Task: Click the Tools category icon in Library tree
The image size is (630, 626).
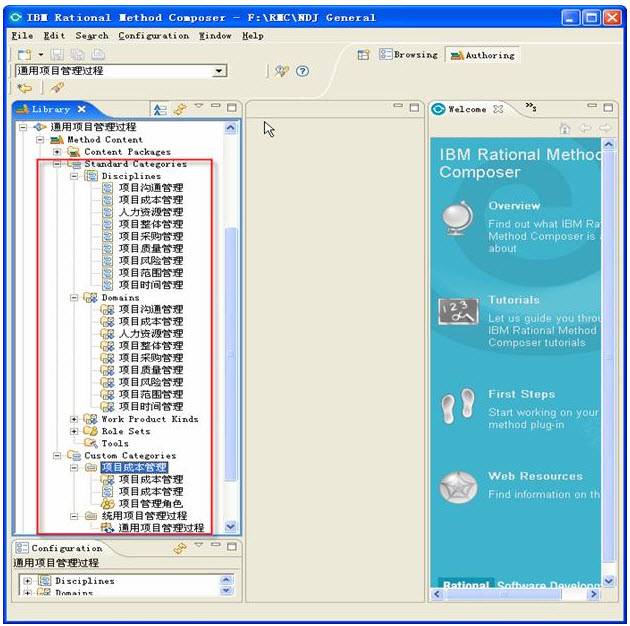Action: coord(91,443)
